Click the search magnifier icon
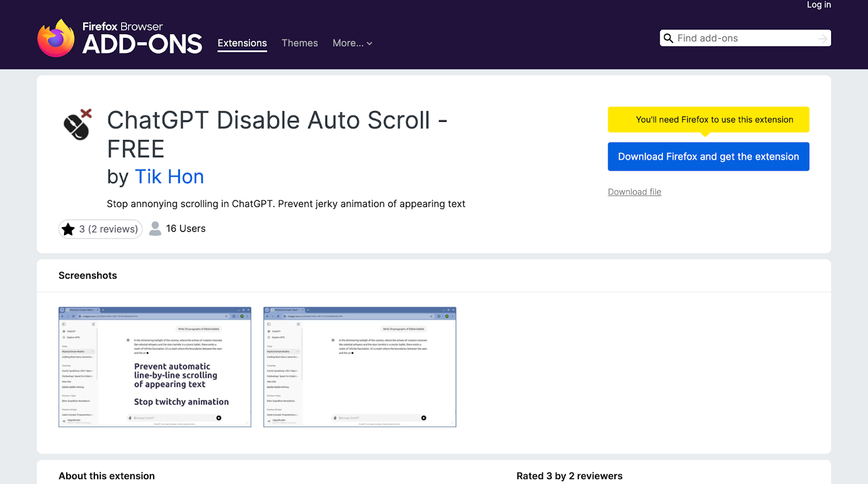This screenshot has height=484, width=868. [668, 38]
